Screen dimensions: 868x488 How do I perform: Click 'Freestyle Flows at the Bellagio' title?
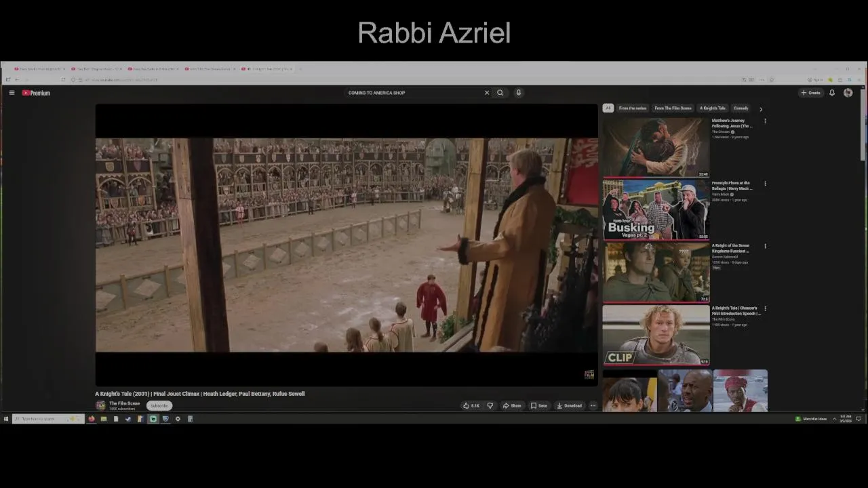point(731,186)
